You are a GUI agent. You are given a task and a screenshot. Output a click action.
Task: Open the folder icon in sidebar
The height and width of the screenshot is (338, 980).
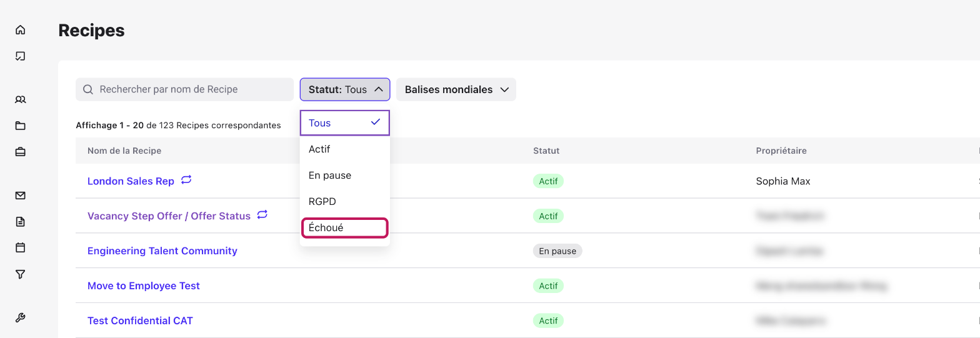coord(21,126)
